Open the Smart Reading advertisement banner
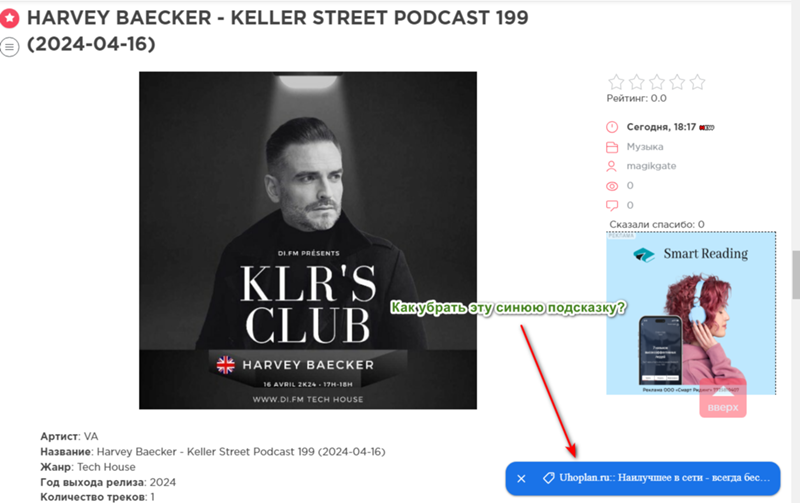This screenshot has width=800, height=503. pos(691,313)
